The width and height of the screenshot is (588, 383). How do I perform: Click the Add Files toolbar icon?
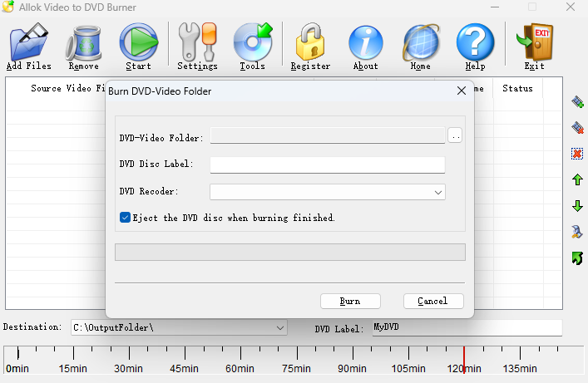click(29, 42)
